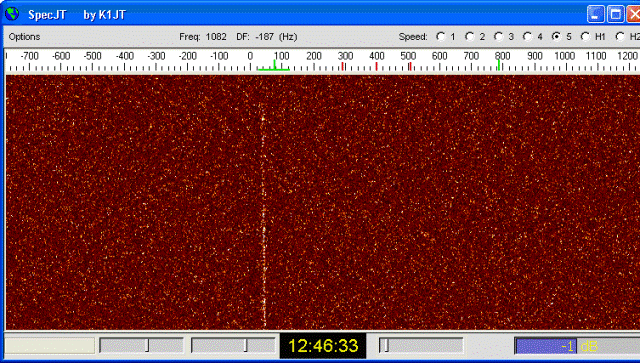Click the red marker at 400 Hz
This screenshot has height=363, width=640.
click(376, 66)
